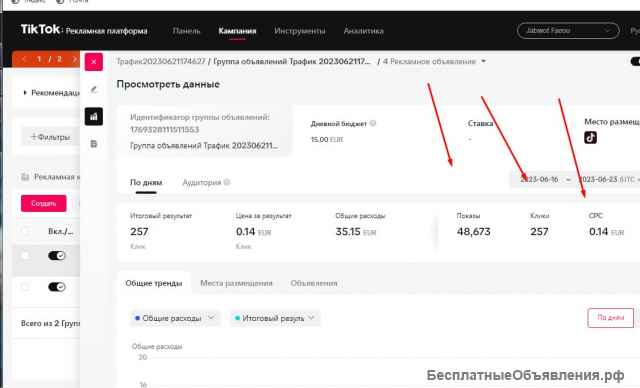Click the Ставка label
The height and width of the screenshot is (388, 640).
click(480, 123)
